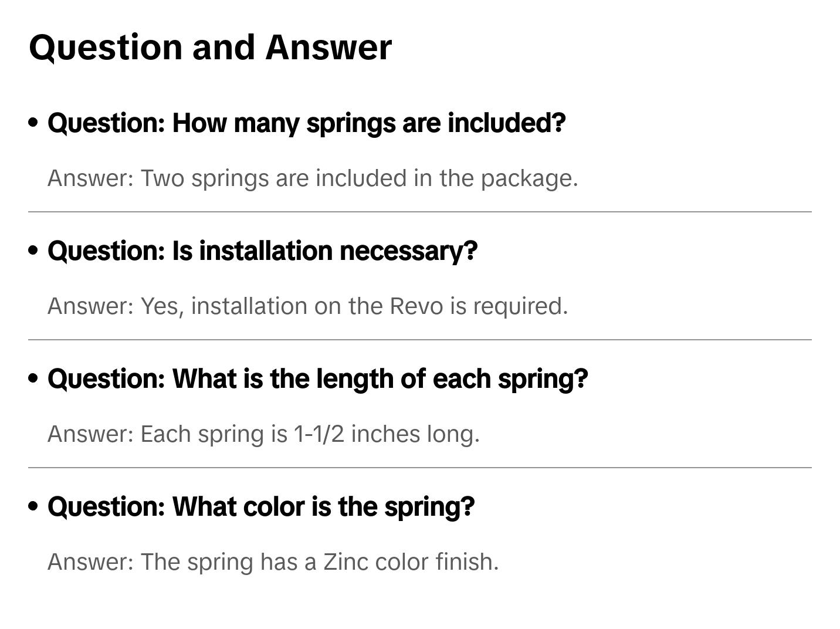Click the bullet beside the spring color question
Screen dimensions: 840x629
(x=33, y=506)
